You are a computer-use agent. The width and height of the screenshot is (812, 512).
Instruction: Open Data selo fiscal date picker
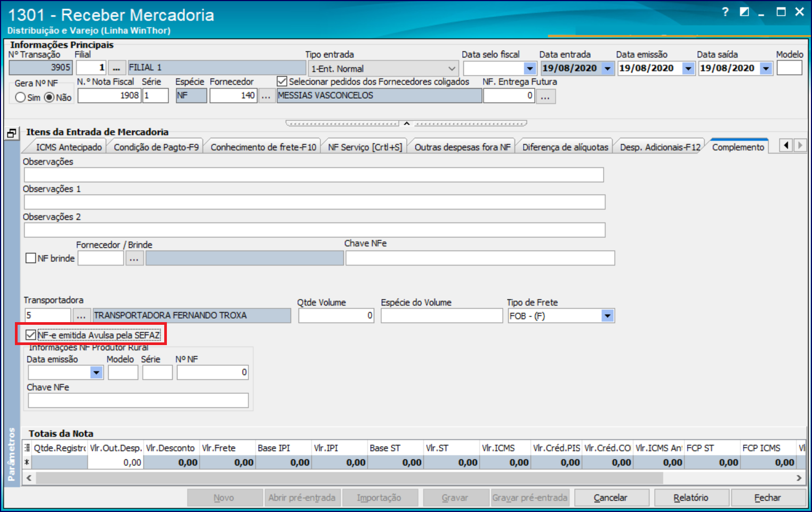(x=529, y=68)
